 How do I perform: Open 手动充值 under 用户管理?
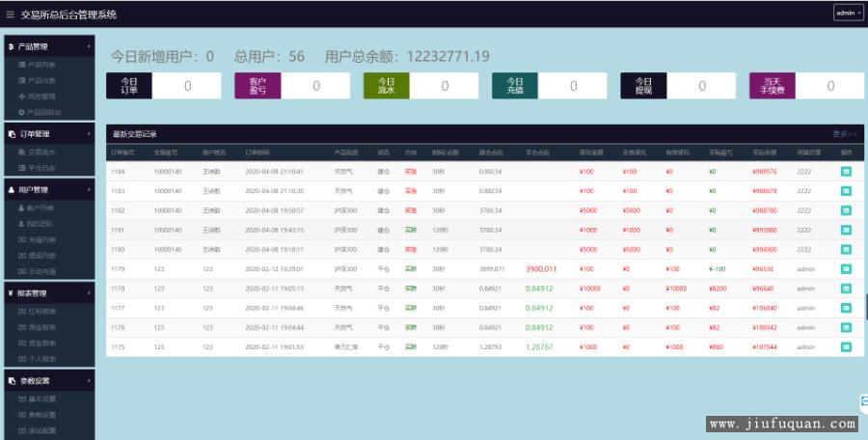tap(37, 271)
